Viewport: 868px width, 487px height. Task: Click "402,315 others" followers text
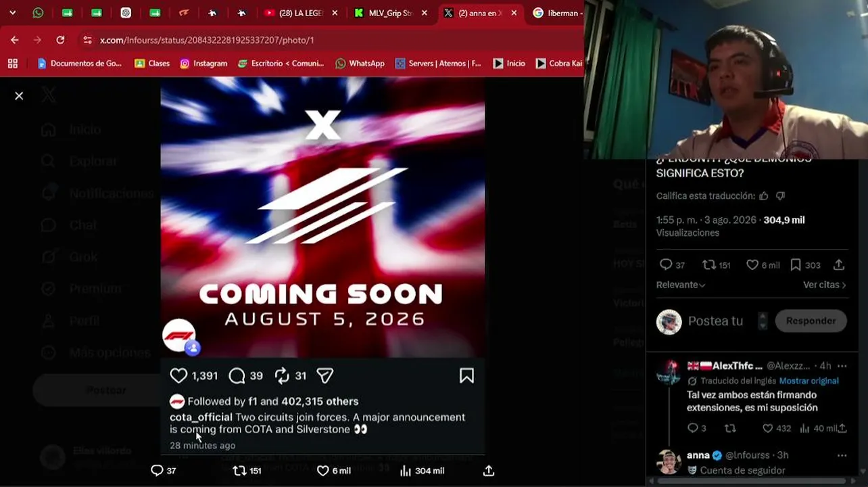click(x=320, y=401)
